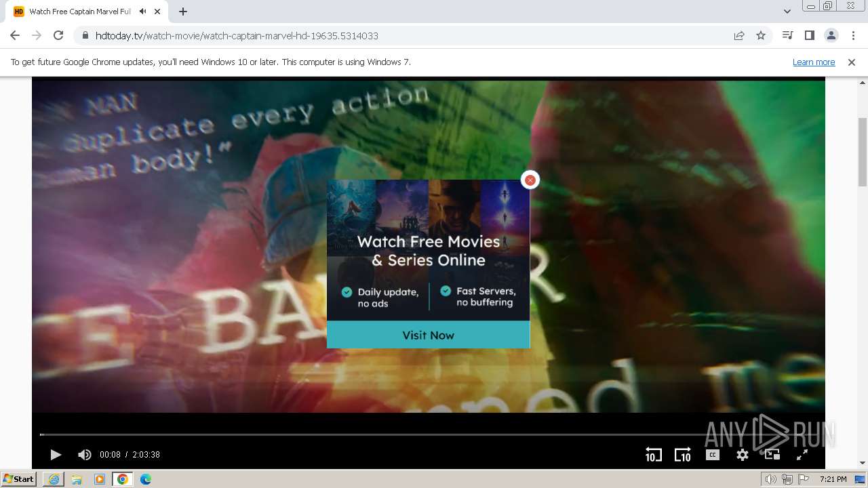Open media controls in toolbar
Image resolution: width=868 pixels, height=488 pixels.
click(787, 35)
